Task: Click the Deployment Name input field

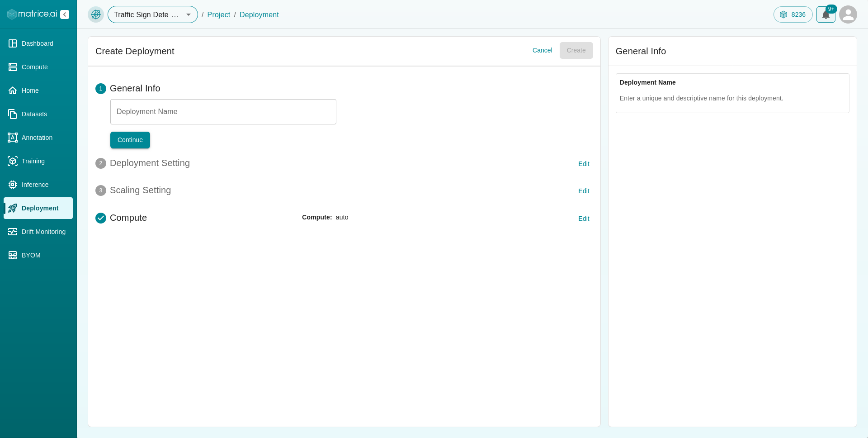Action: [223, 112]
